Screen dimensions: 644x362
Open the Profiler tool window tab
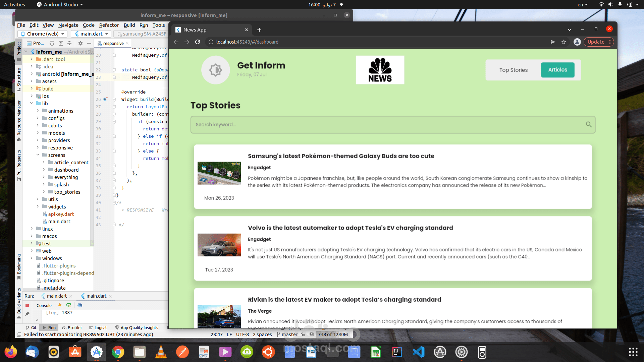(x=72, y=327)
